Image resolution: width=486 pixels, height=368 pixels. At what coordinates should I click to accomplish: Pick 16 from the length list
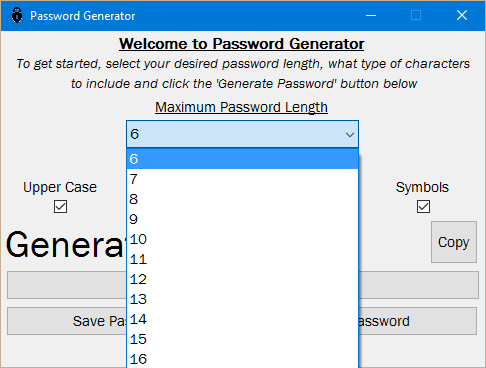click(242, 359)
